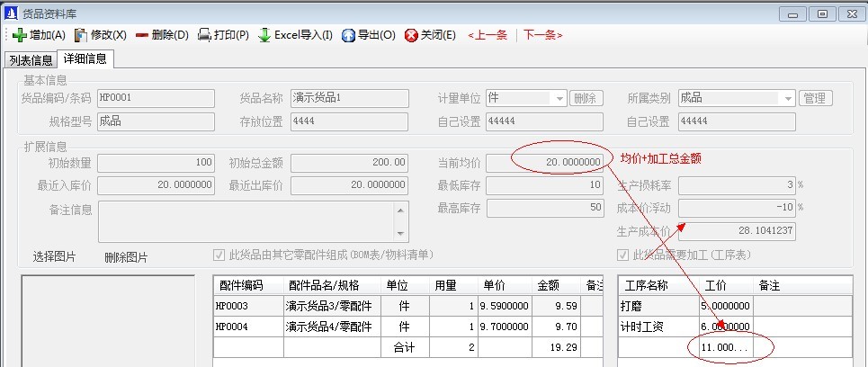Click the 管理 button beside category
Screen dimensions: 868x367
click(816, 98)
